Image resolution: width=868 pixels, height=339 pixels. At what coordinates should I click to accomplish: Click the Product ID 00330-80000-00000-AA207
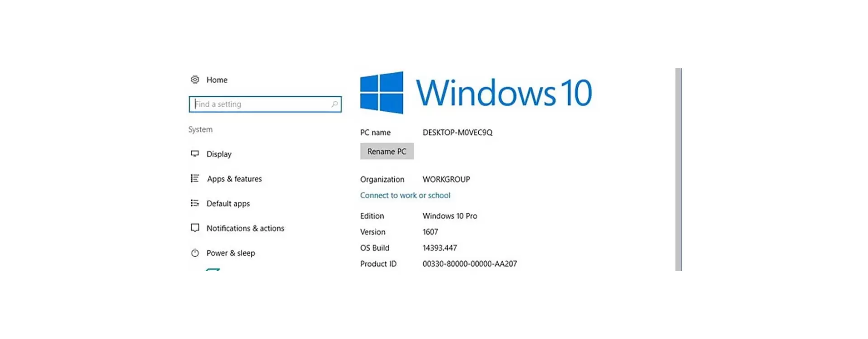[x=470, y=264]
